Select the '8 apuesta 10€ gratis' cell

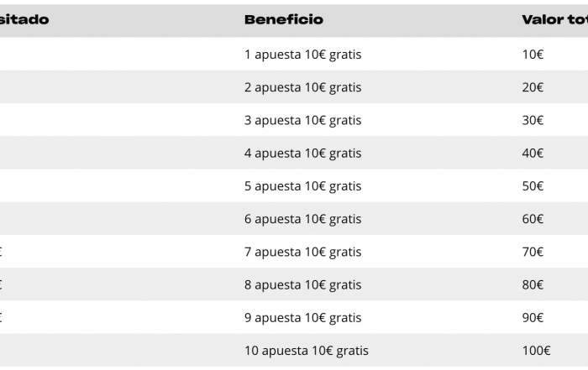click(x=302, y=285)
